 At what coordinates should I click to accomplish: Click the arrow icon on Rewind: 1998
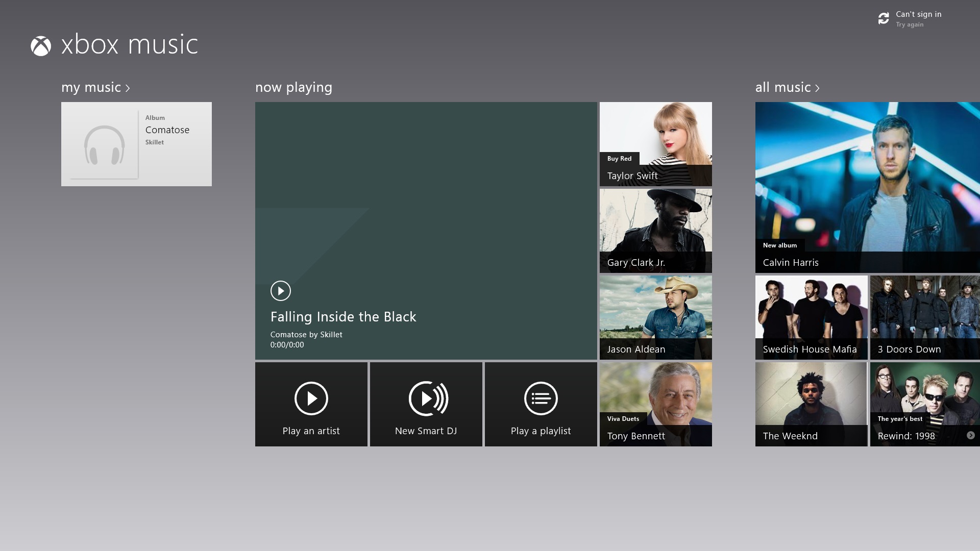click(x=971, y=435)
